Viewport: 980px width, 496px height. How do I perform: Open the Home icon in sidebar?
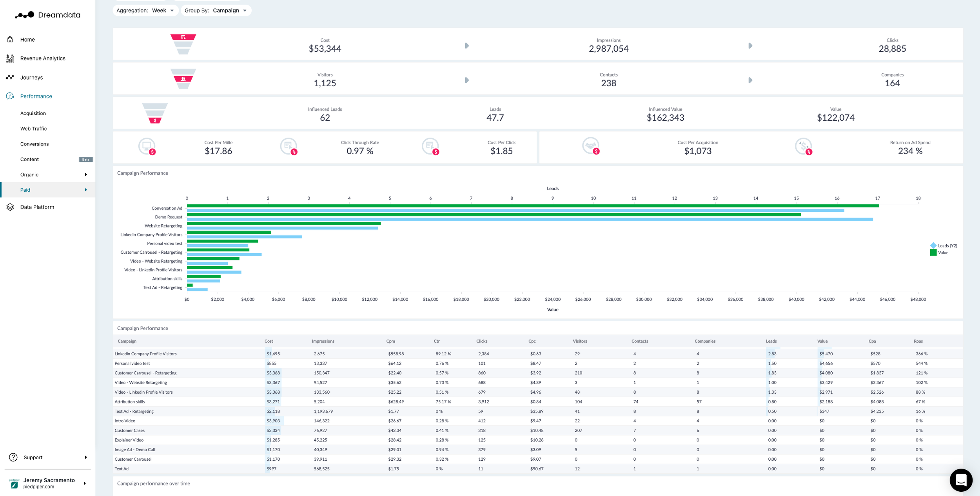(10, 39)
